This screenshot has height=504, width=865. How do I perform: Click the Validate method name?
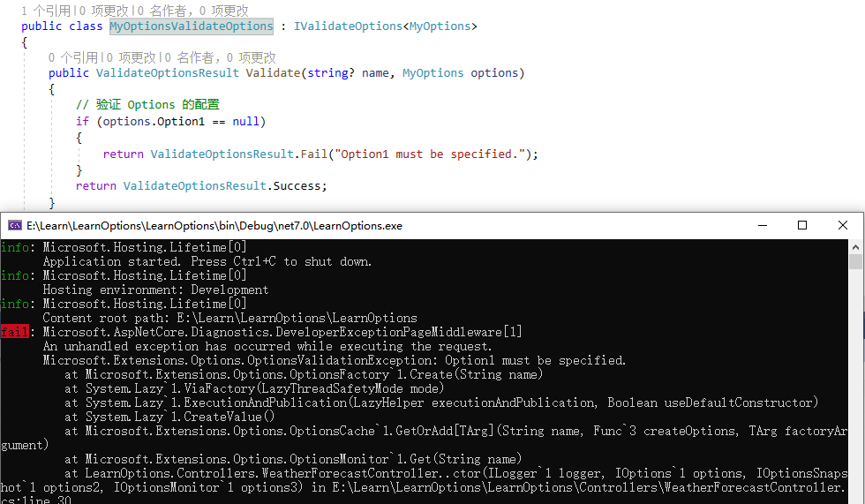click(x=273, y=72)
